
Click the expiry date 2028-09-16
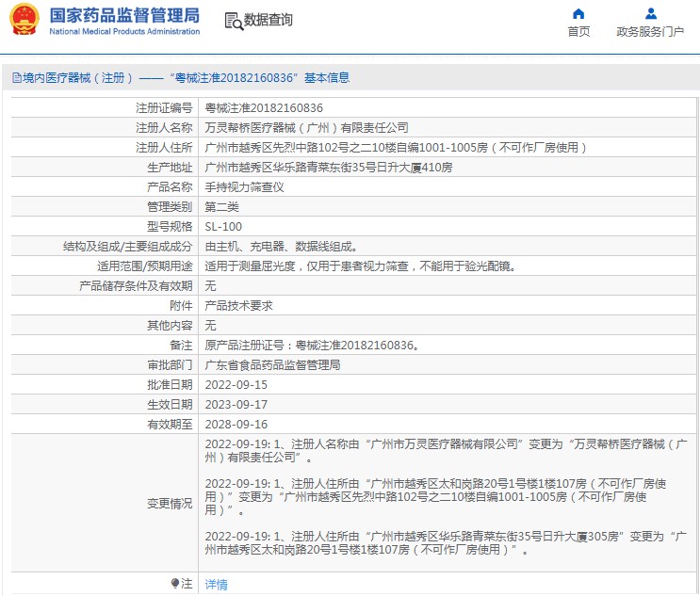236,425
